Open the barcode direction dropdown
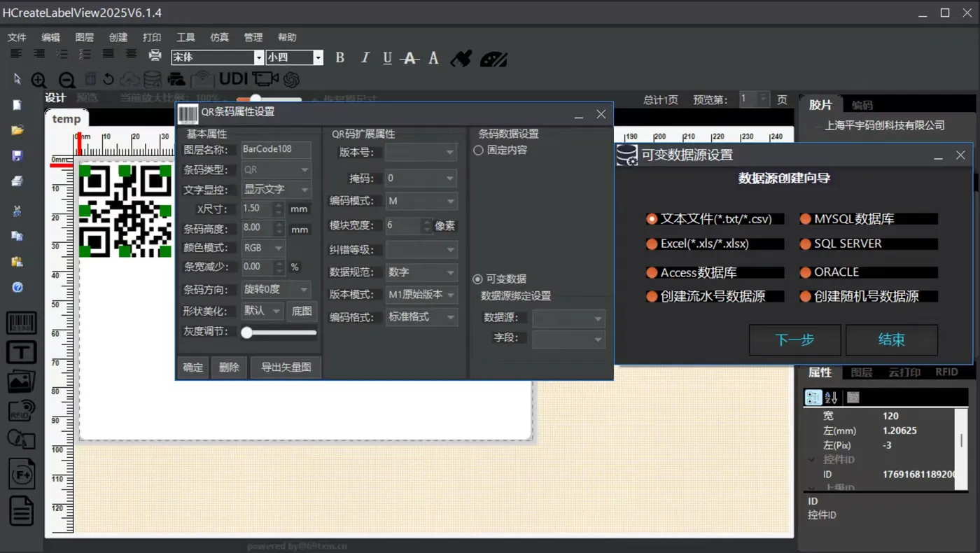980x553 pixels. [x=276, y=290]
